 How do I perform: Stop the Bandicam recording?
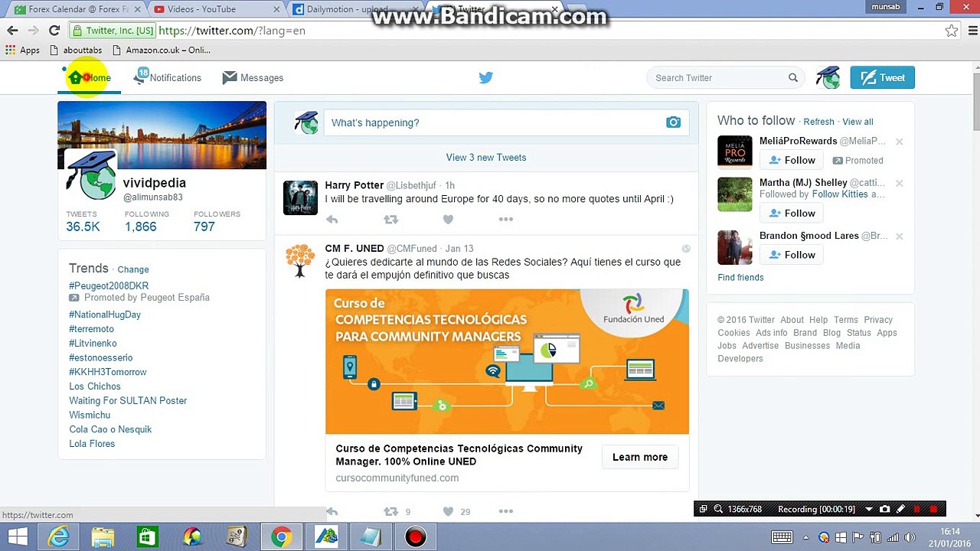(933, 509)
